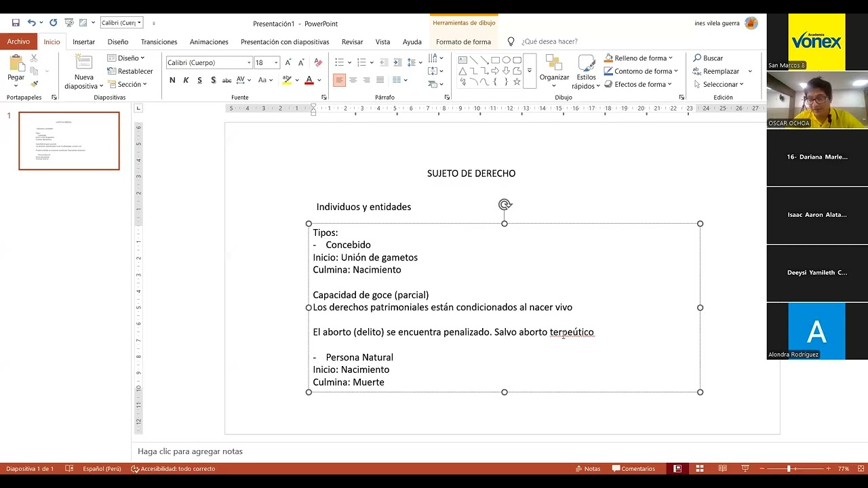The image size is (868, 488).
Task: Select the right arrow shape
Action: pyautogui.click(x=495, y=71)
